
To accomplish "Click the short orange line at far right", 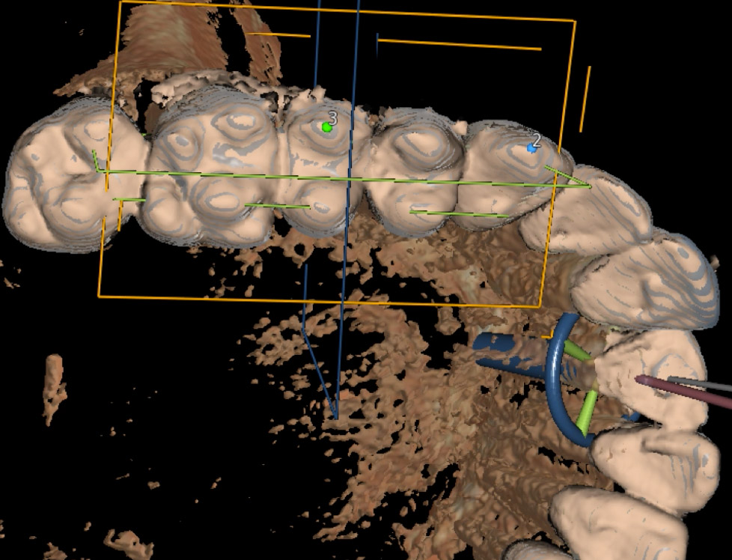I will pyautogui.click(x=585, y=99).
